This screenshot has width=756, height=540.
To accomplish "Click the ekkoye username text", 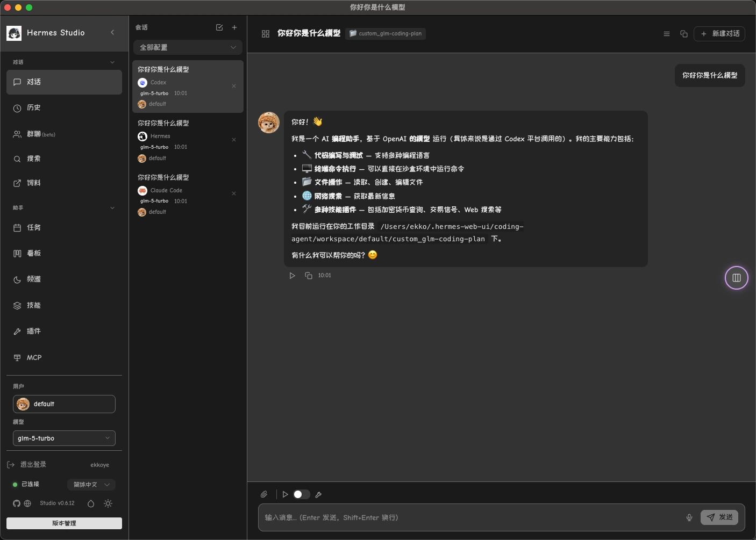I will 100,465.
